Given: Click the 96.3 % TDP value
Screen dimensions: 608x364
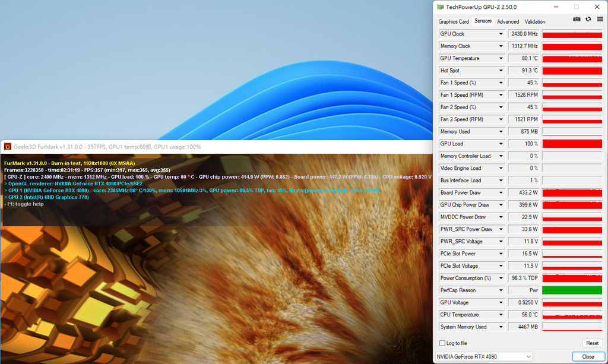Looking at the screenshot, I should [x=524, y=278].
